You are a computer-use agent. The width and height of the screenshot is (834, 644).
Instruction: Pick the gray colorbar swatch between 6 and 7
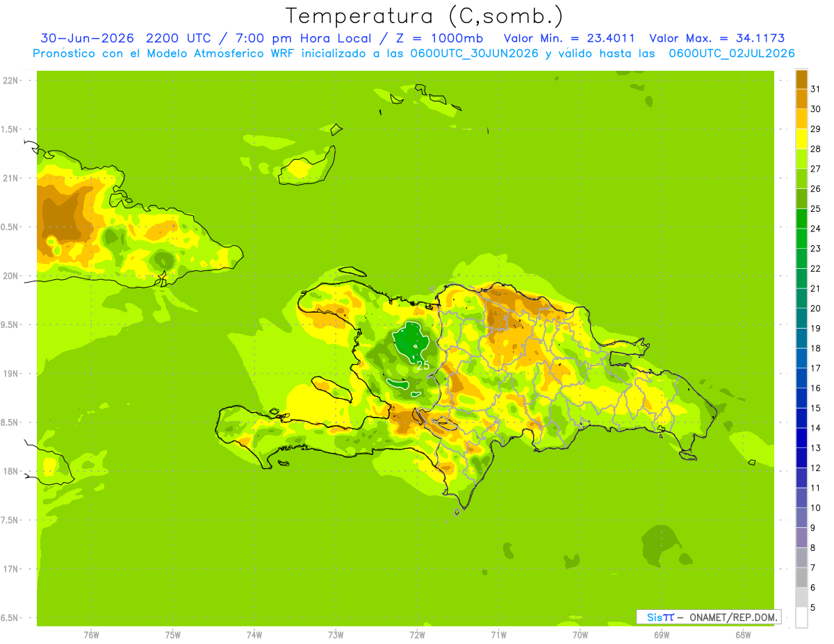[801, 577]
